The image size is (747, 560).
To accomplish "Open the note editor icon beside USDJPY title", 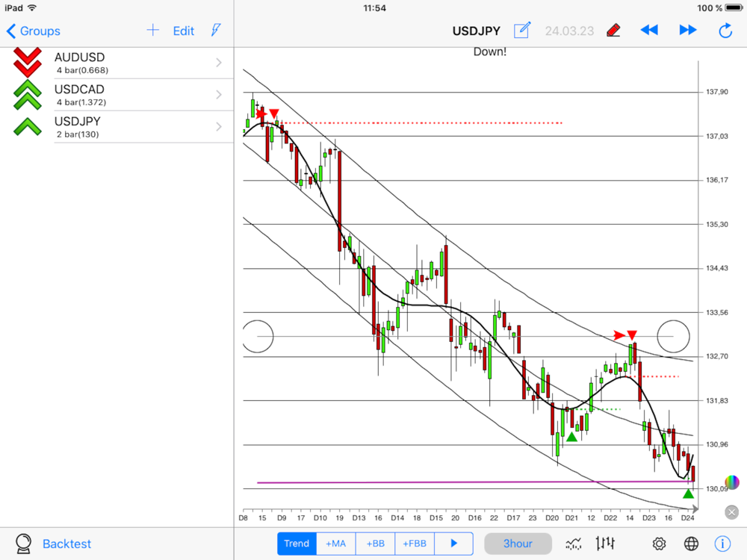I will pyautogui.click(x=521, y=31).
